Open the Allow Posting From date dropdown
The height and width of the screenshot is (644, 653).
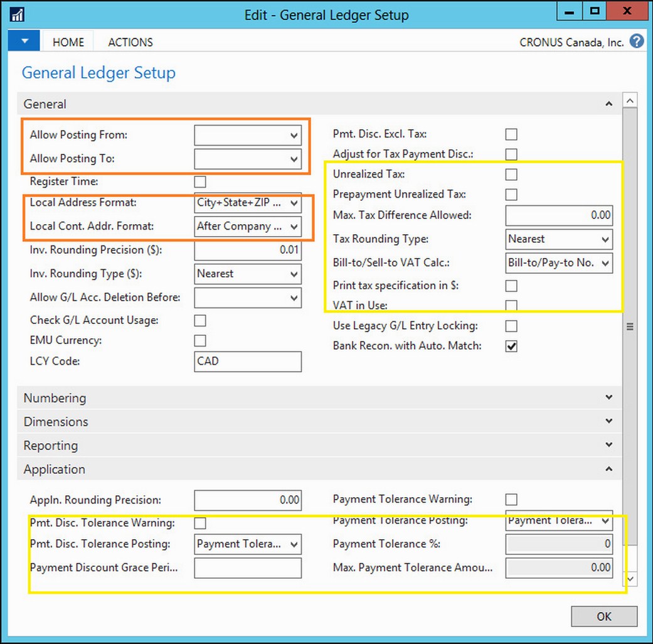pyautogui.click(x=294, y=136)
